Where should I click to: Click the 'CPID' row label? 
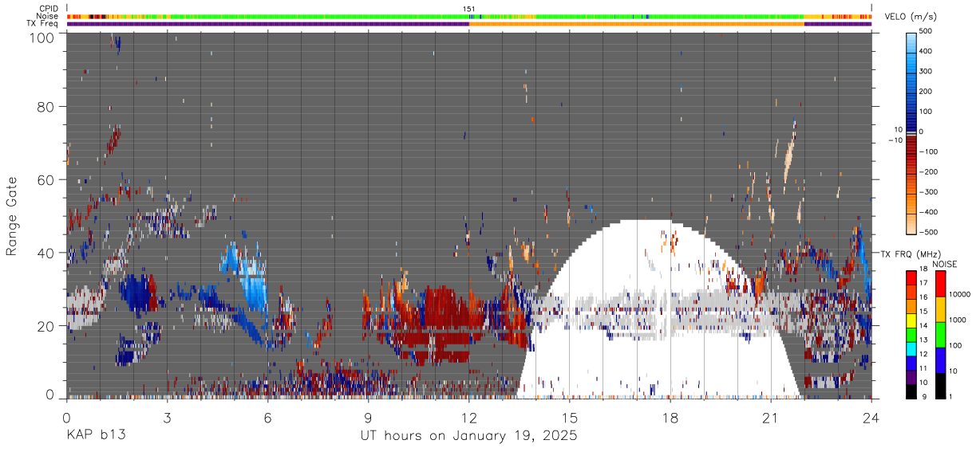tap(49, 9)
